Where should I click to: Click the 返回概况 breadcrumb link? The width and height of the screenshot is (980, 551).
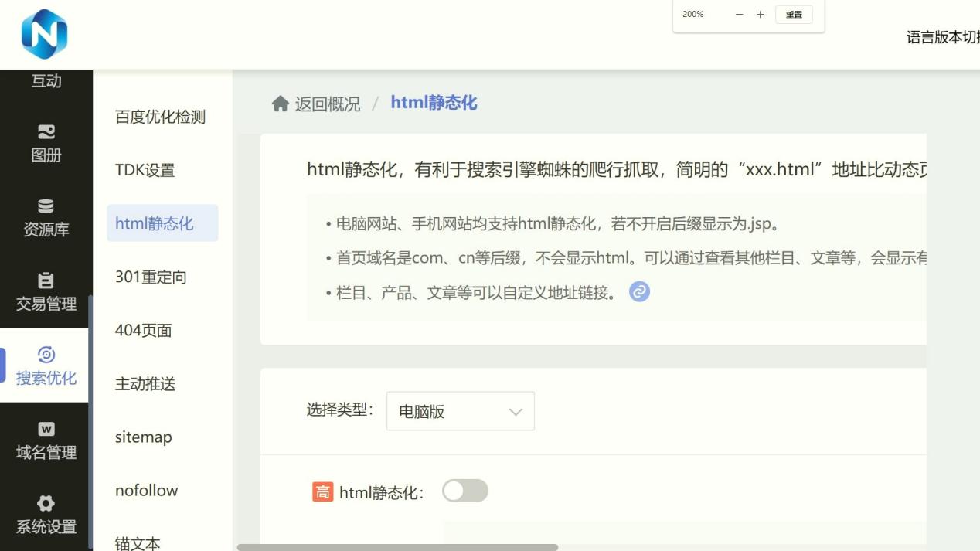click(x=327, y=104)
